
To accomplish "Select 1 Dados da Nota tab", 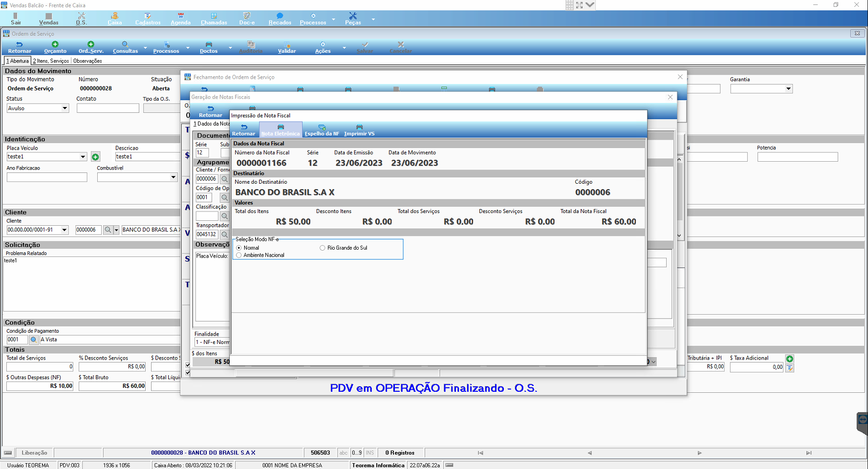I will (x=211, y=124).
